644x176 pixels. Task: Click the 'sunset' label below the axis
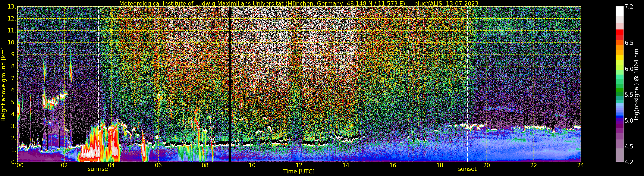(467, 169)
